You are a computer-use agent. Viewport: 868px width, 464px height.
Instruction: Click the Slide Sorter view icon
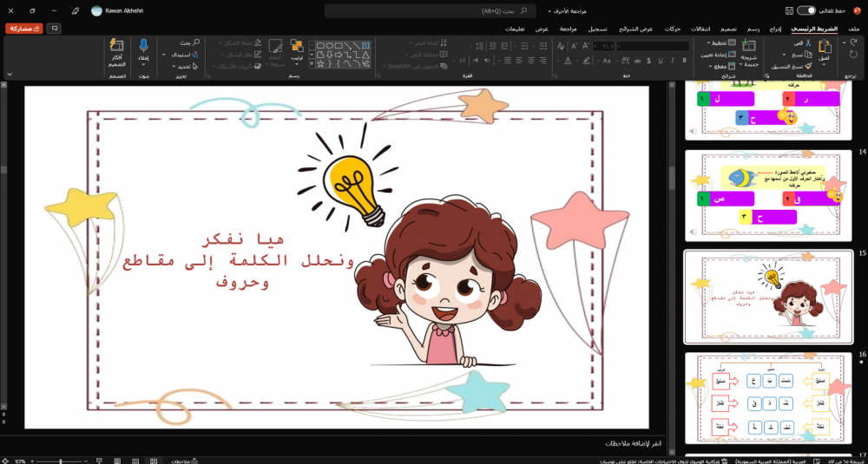(x=135, y=461)
